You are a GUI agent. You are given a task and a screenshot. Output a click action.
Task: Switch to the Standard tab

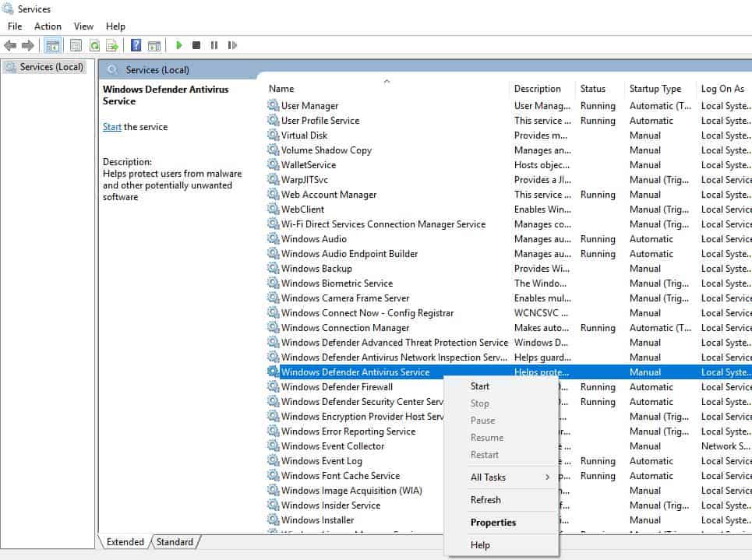[x=175, y=542]
